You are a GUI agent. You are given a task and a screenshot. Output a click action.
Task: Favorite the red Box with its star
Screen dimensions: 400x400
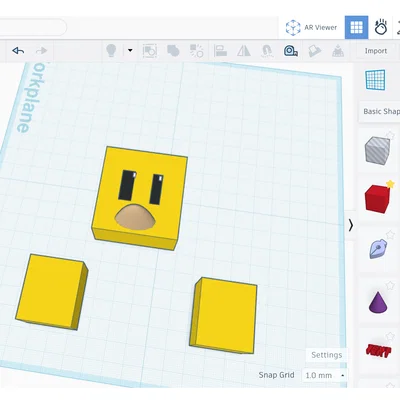coord(390,184)
